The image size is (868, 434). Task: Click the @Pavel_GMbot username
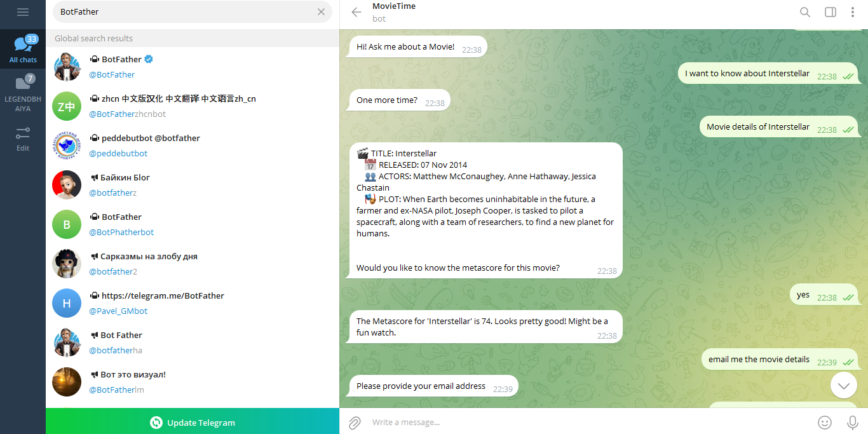(x=118, y=311)
